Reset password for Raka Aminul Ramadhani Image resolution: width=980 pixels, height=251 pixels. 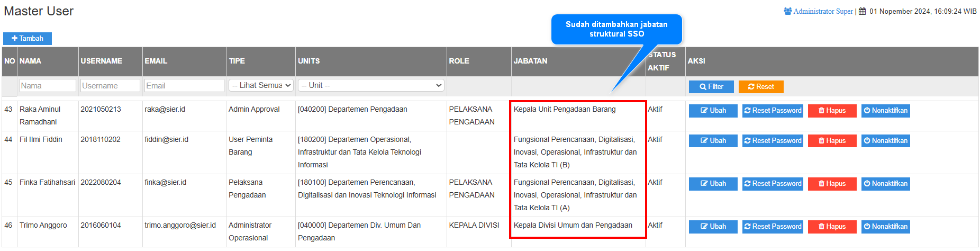773,111
